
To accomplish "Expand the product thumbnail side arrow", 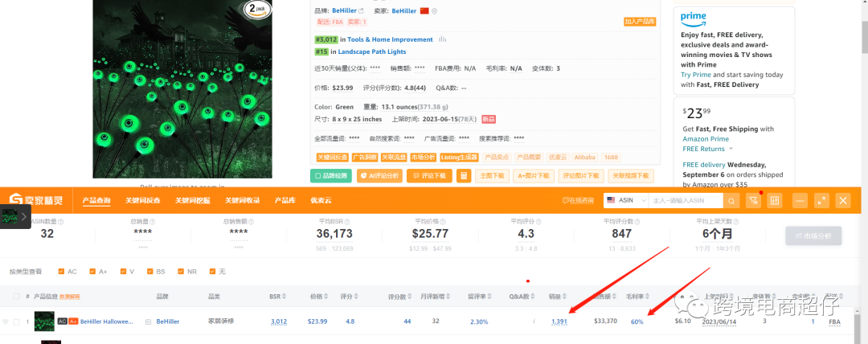I will coord(24,216).
